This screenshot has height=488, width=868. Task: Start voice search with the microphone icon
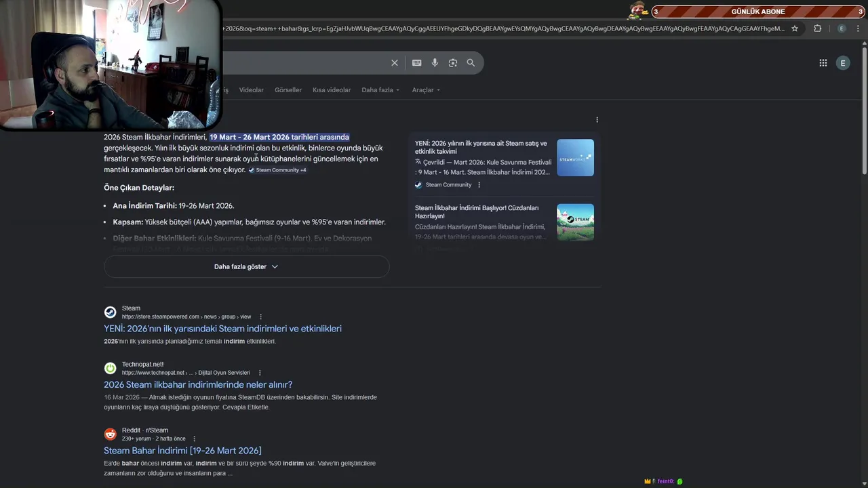[x=435, y=63]
